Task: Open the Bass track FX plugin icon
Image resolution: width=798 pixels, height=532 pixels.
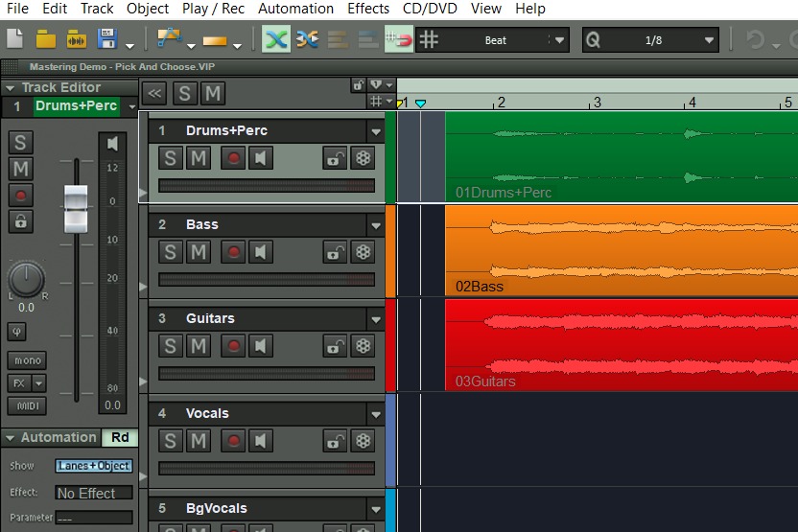Action: pos(363,252)
